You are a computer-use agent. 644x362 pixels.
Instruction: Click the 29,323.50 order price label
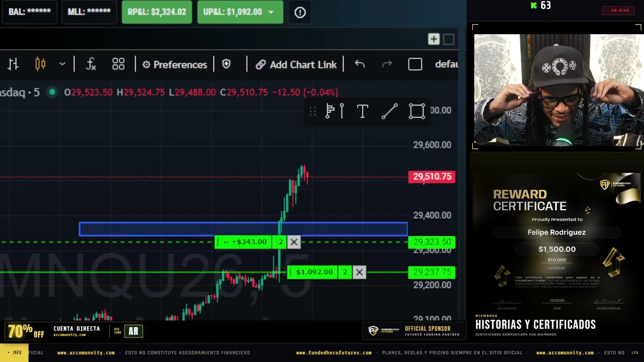(x=432, y=242)
